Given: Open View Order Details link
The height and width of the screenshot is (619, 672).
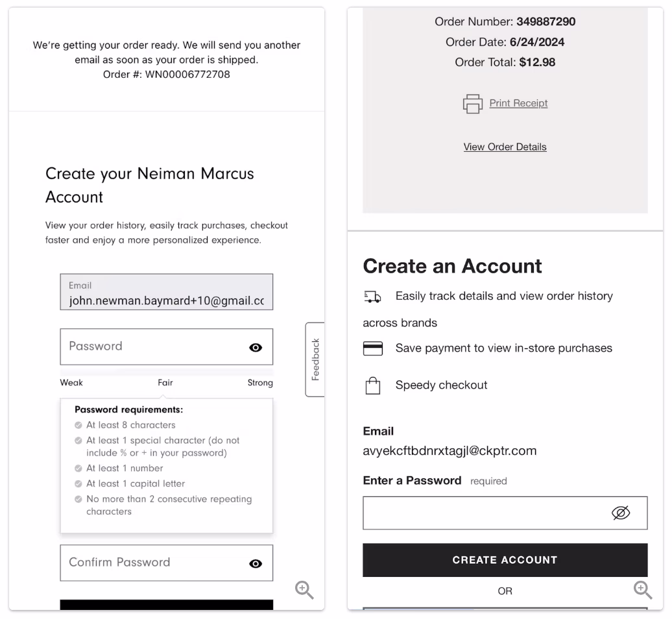Looking at the screenshot, I should click(505, 147).
